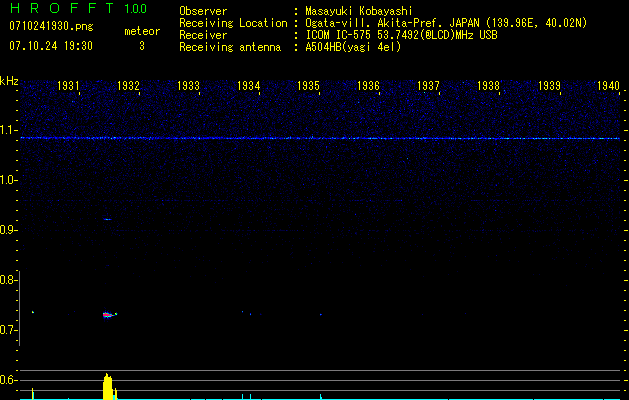
Task: Click the 1937 time marker
Action: click(428, 85)
